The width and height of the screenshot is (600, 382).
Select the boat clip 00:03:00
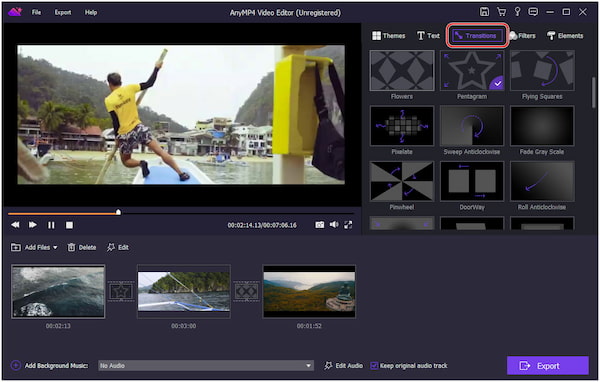click(x=184, y=291)
